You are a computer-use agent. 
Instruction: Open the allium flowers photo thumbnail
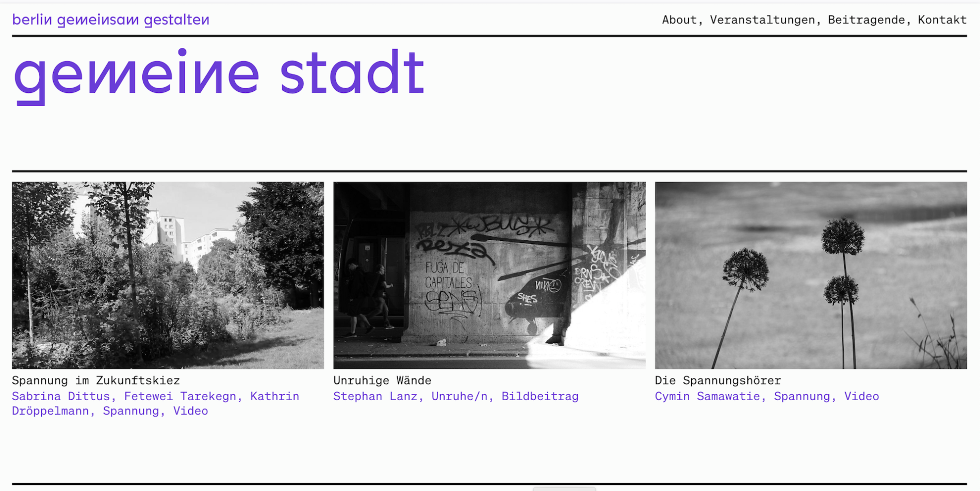point(810,275)
